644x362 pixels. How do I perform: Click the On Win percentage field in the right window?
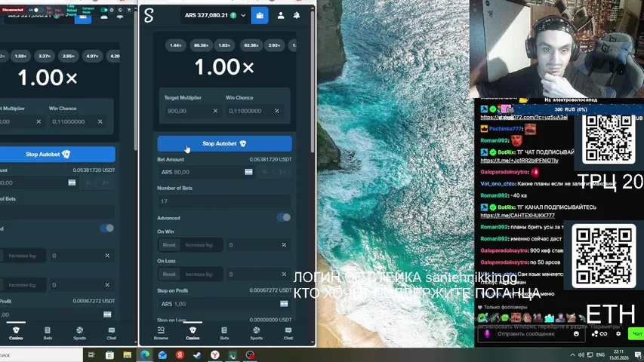point(257,245)
